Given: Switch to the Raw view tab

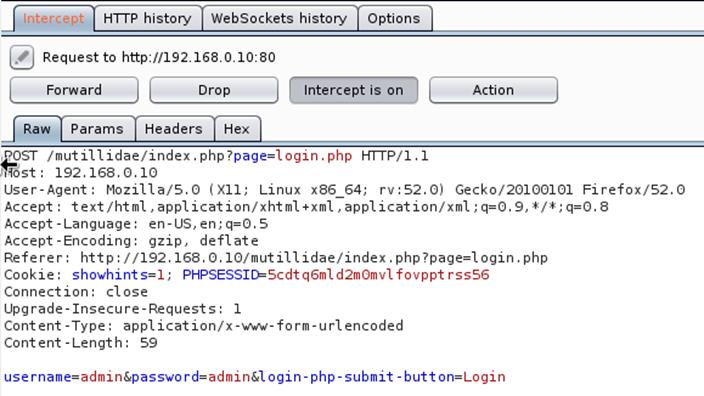Looking at the screenshot, I should (37, 129).
